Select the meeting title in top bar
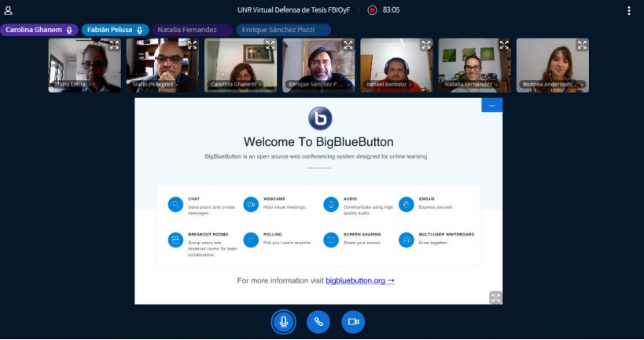This screenshot has width=644, height=340. pyautogui.click(x=297, y=10)
